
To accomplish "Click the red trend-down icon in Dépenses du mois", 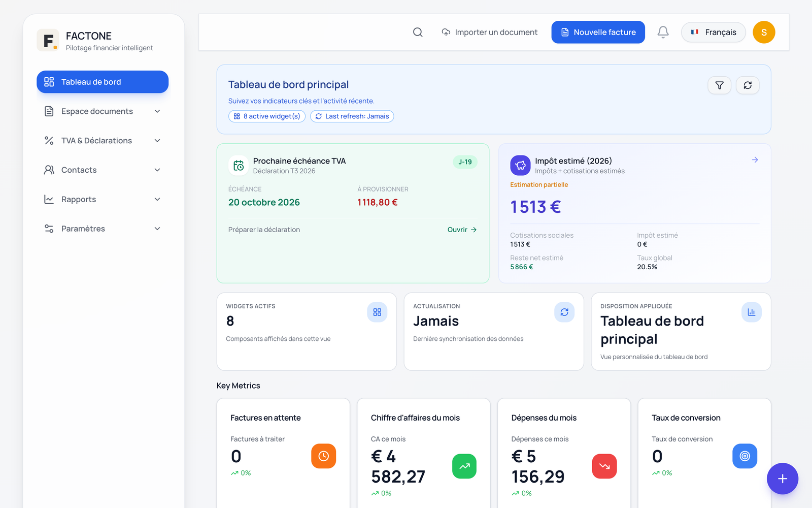I will pos(604,466).
